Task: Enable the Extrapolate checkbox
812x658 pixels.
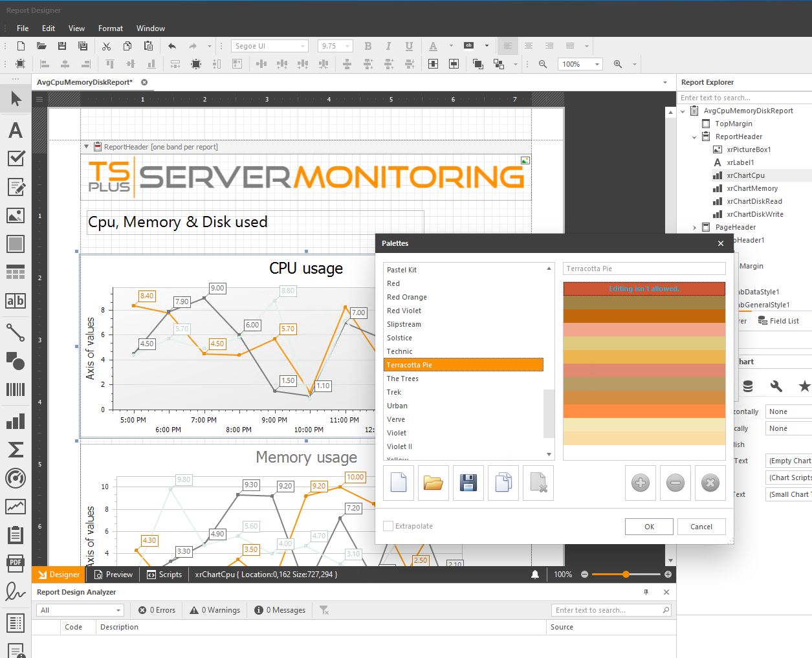Action: click(x=388, y=526)
